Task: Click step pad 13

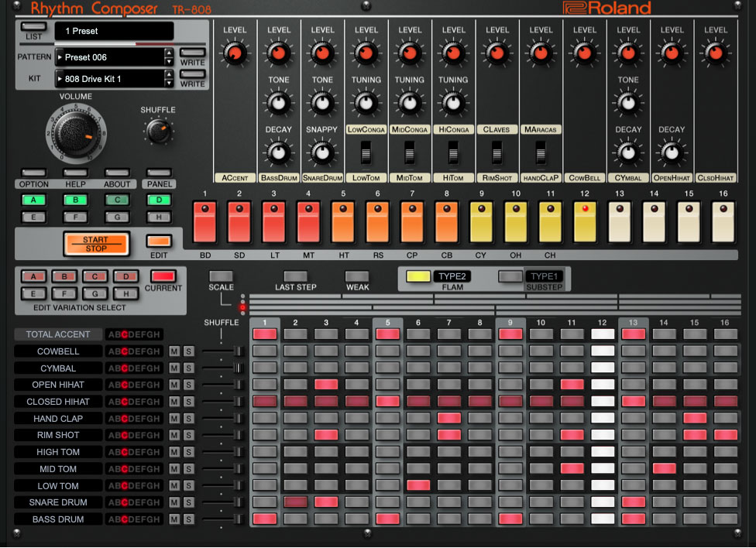Action: click(x=620, y=222)
